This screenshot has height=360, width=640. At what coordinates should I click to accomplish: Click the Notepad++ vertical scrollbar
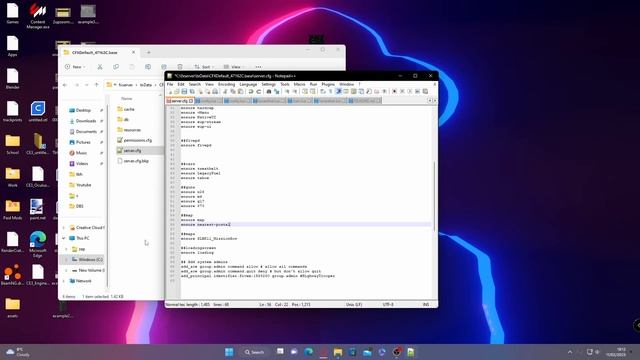click(x=434, y=196)
